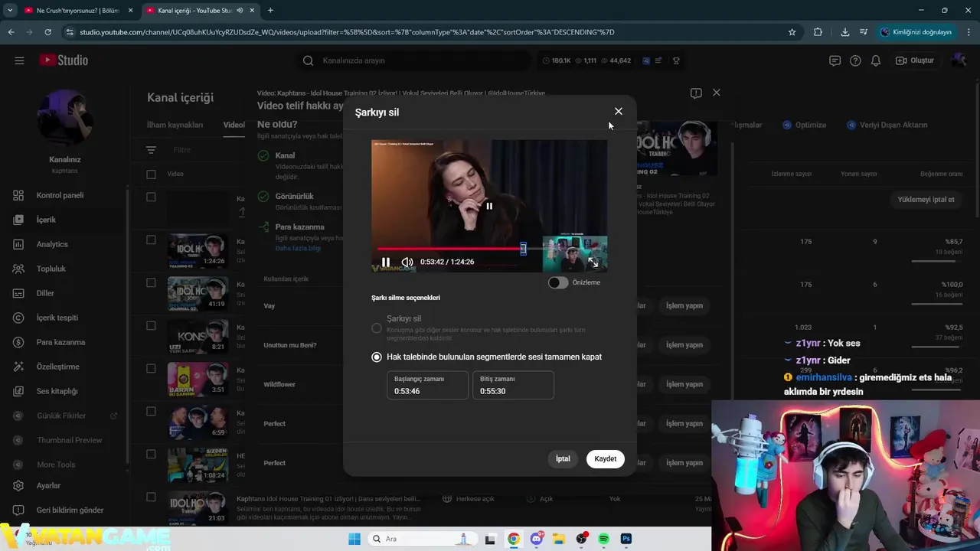
Task: Close the Şarkıyı sil dialog
Action: pos(619,112)
